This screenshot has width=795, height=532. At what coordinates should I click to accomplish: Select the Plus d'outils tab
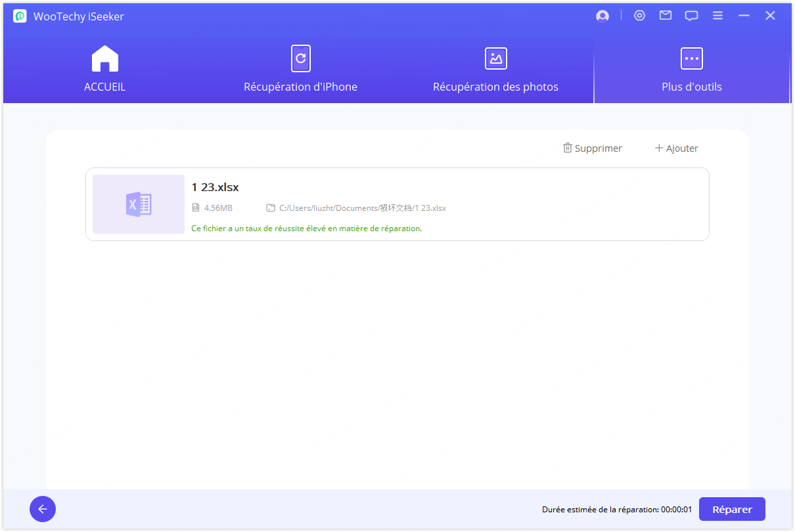click(691, 69)
